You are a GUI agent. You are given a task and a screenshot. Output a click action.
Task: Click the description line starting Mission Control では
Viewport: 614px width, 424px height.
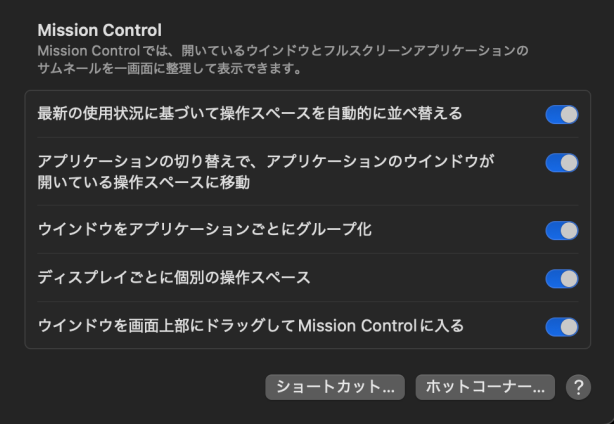pos(283,51)
